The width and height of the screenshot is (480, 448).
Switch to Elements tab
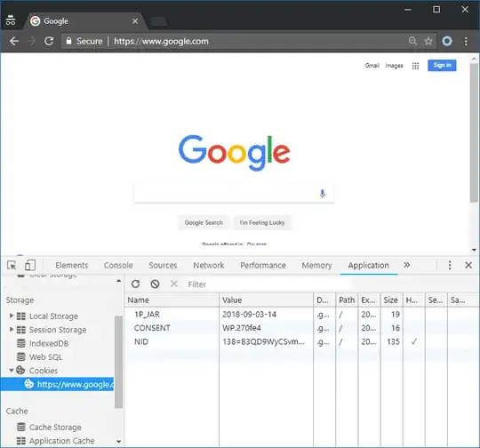coord(72,265)
